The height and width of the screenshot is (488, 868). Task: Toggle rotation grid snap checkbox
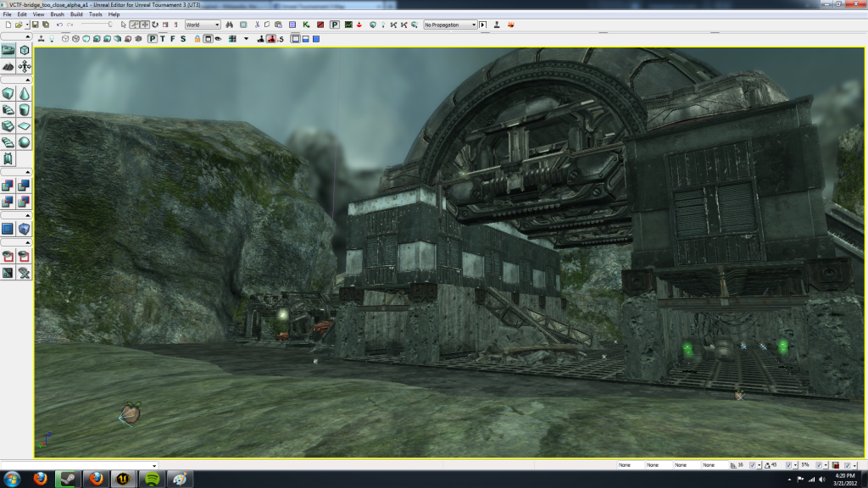pos(789,465)
